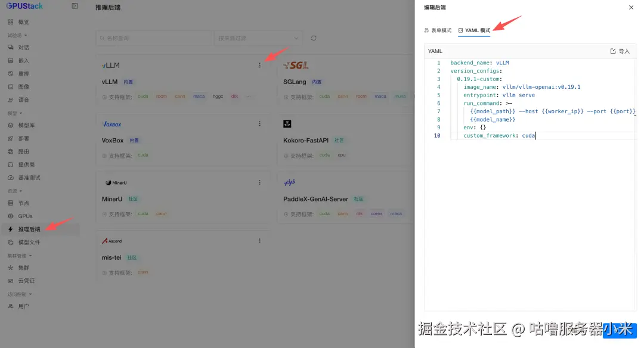Image resolution: width=644 pixels, height=348 pixels.
Task: Click the cpu tag on Kokoro-FastAPI
Action: [342, 155]
